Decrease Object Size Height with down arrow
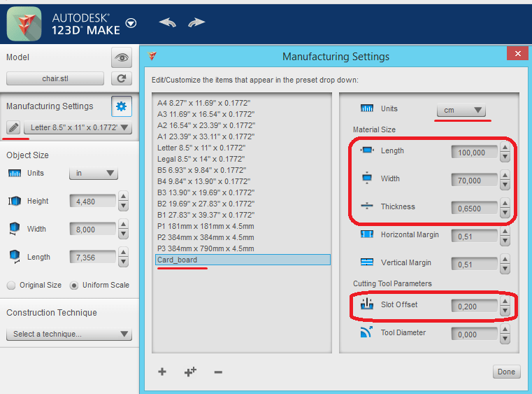The image size is (532, 394). tap(124, 206)
